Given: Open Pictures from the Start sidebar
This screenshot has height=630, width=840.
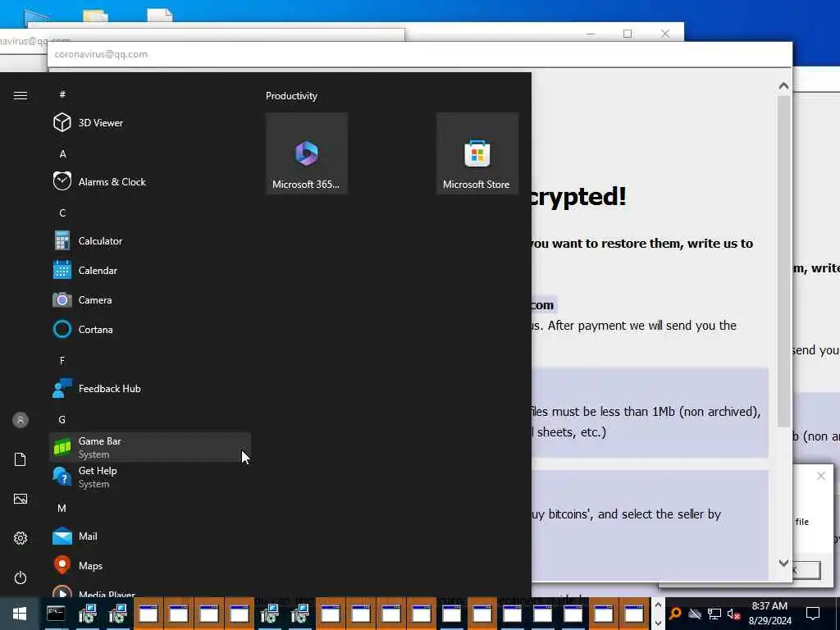Looking at the screenshot, I should pyautogui.click(x=21, y=499).
